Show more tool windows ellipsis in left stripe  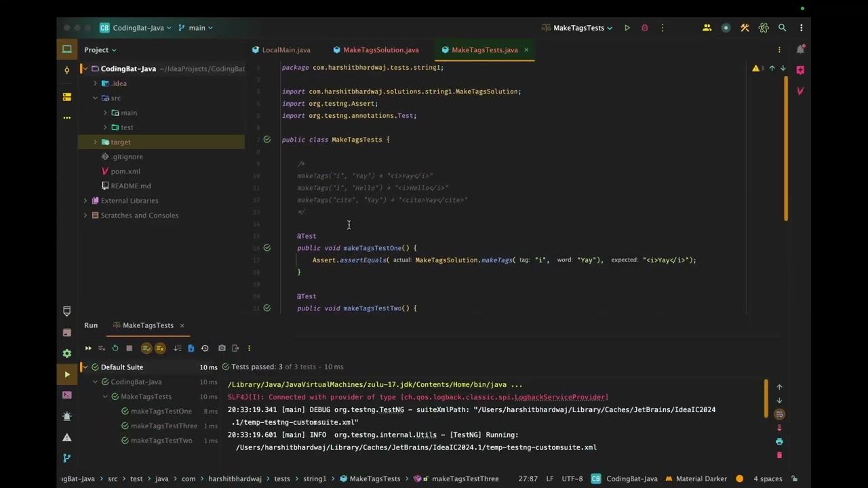66,117
